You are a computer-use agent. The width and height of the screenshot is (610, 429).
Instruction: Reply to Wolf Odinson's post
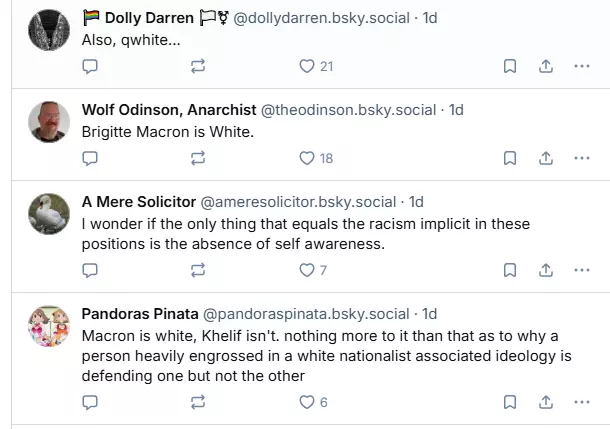point(90,158)
